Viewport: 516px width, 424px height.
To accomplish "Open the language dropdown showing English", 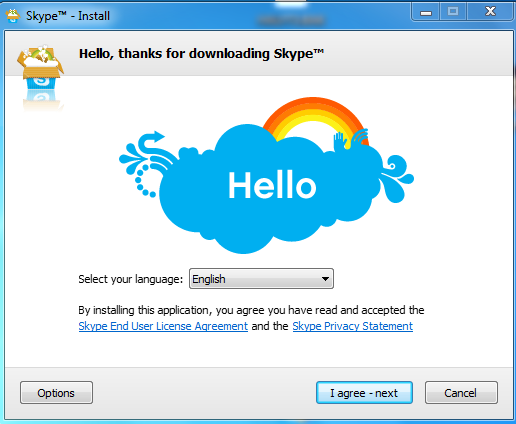I will (261, 278).
